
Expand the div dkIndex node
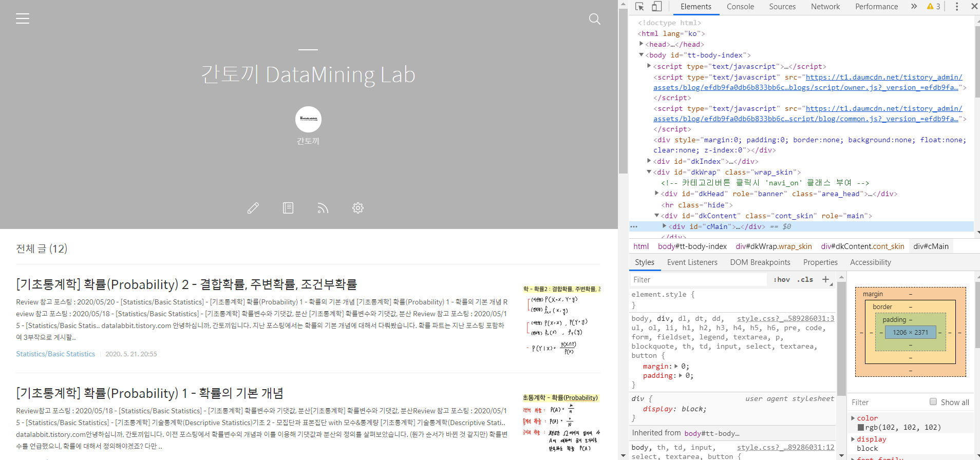pos(649,161)
